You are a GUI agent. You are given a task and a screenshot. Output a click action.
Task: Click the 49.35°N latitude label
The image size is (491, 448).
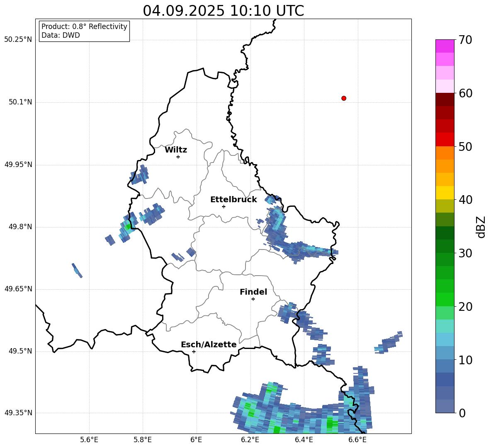coord(18,413)
